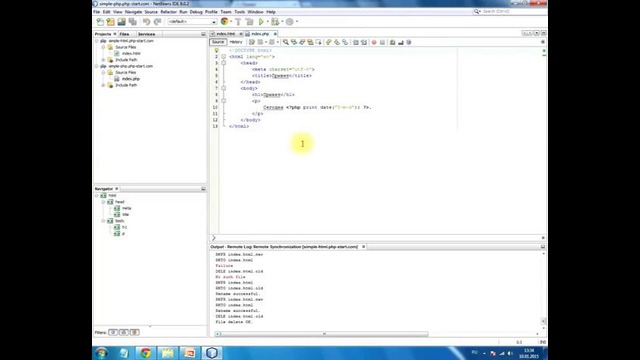Click the Shift Line Left icon

[x=356, y=42]
